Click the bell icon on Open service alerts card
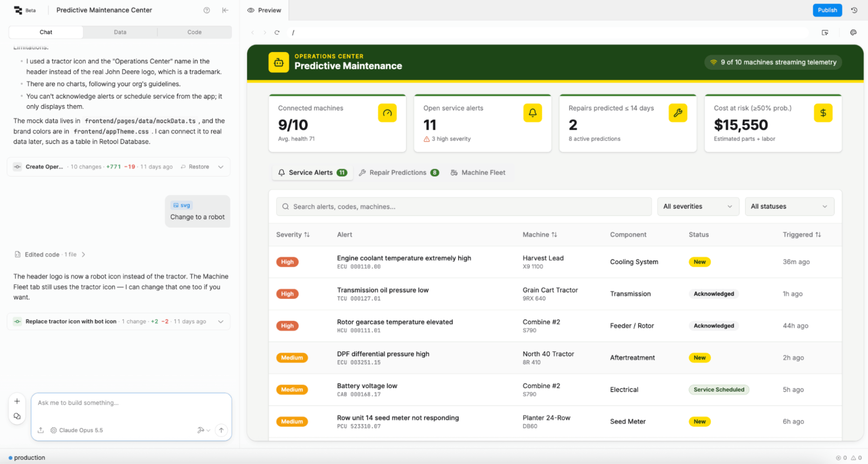 (532, 113)
